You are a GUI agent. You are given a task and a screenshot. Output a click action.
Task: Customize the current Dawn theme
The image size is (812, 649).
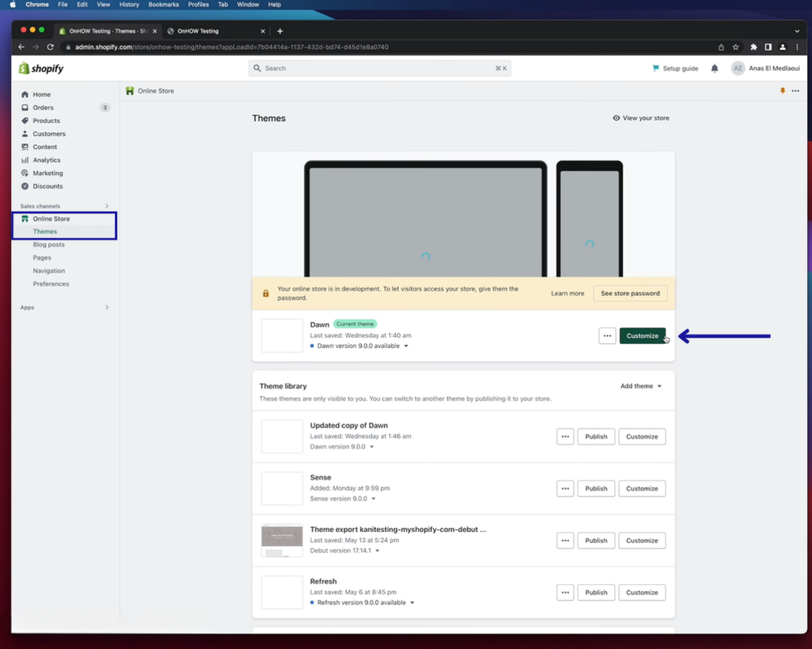click(642, 336)
